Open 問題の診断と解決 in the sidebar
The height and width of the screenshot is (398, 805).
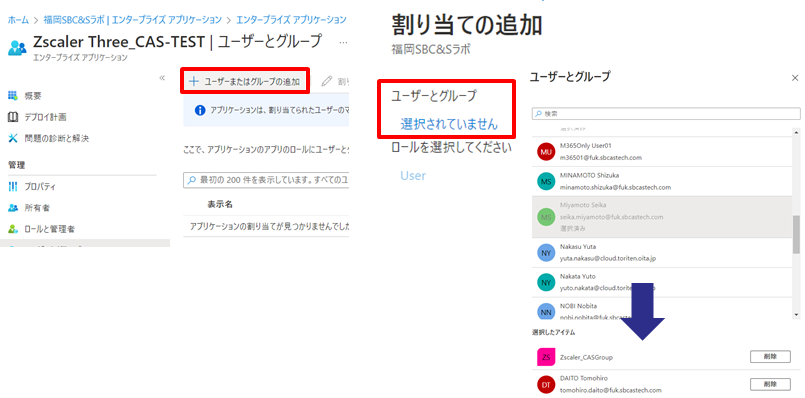[57, 138]
